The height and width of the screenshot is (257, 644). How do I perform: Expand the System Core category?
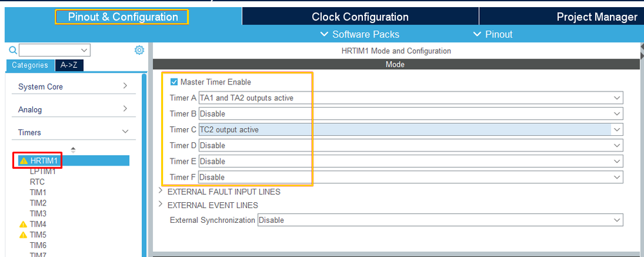tap(73, 86)
